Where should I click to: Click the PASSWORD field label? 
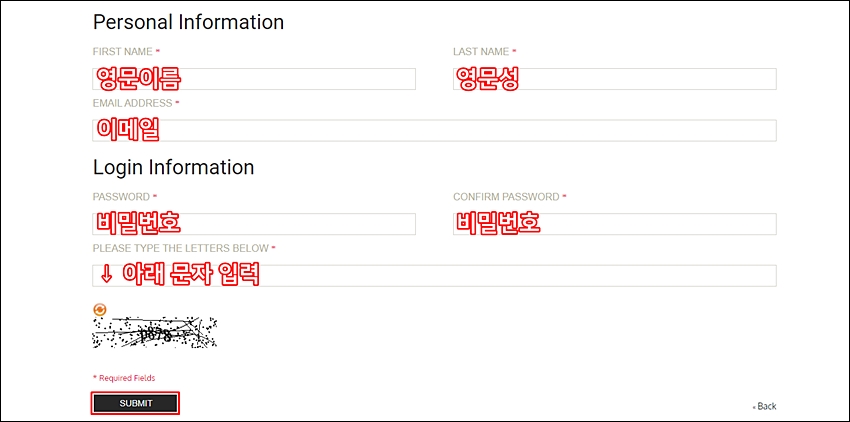point(121,196)
